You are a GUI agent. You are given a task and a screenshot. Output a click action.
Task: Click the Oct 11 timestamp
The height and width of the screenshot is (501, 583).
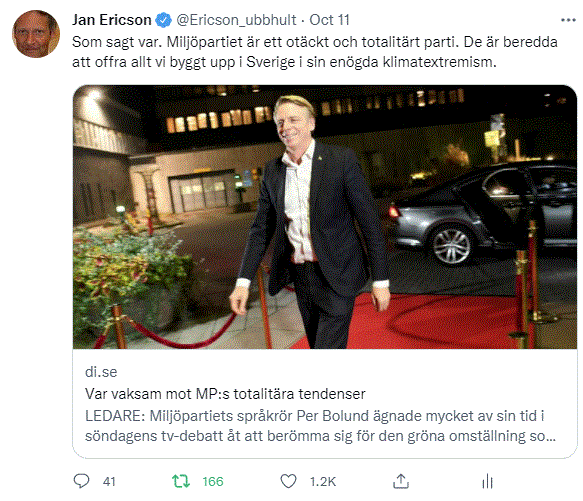click(x=329, y=20)
